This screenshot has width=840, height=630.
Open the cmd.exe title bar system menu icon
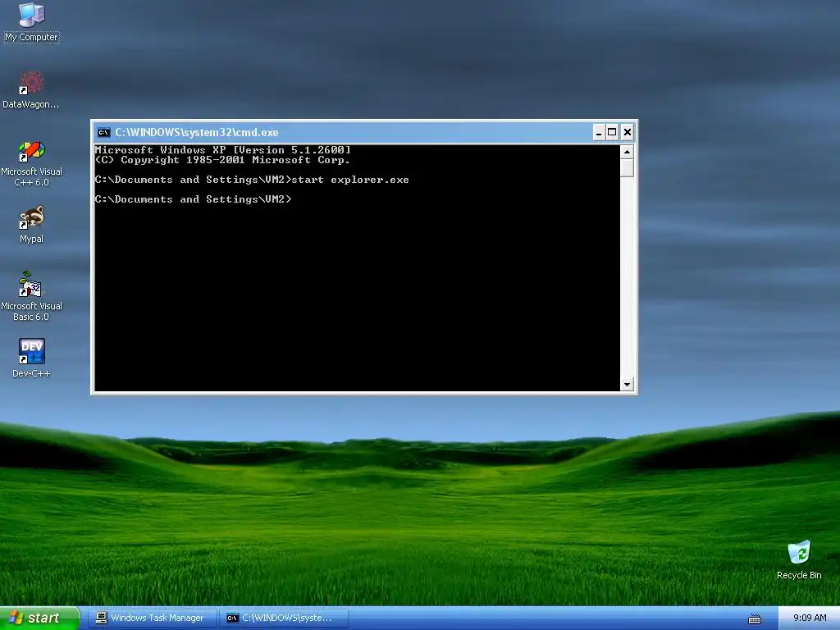pyautogui.click(x=104, y=132)
